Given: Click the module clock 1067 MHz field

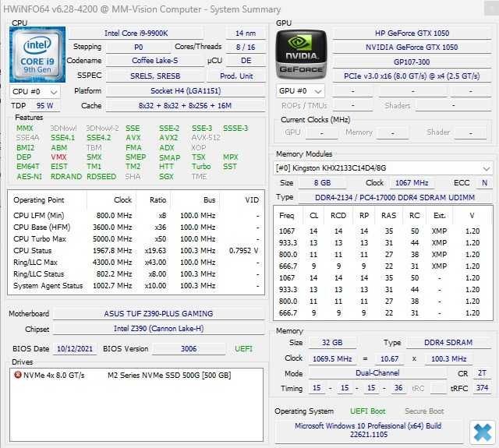Looking at the screenshot, I should (412, 183).
